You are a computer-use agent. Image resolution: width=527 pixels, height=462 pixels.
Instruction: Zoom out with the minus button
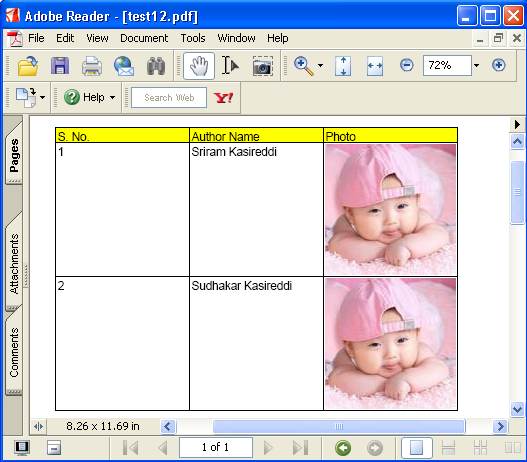(407, 65)
